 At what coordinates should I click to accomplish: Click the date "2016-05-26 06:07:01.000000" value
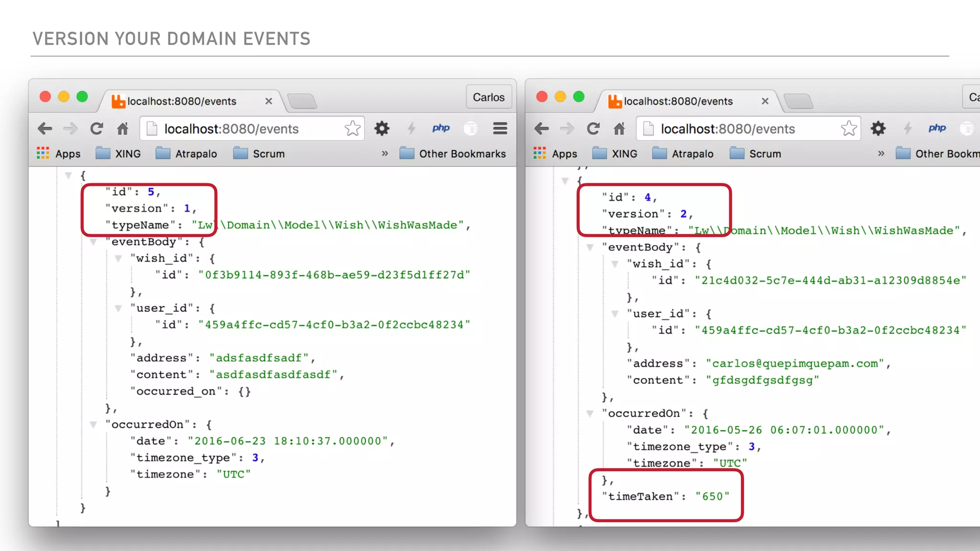(x=784, y=430)
